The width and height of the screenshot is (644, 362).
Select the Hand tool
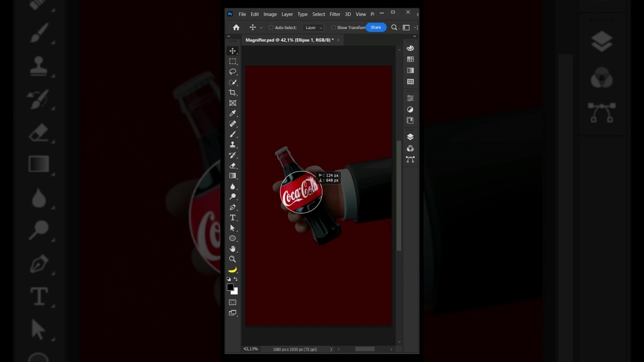click(232, 249)
